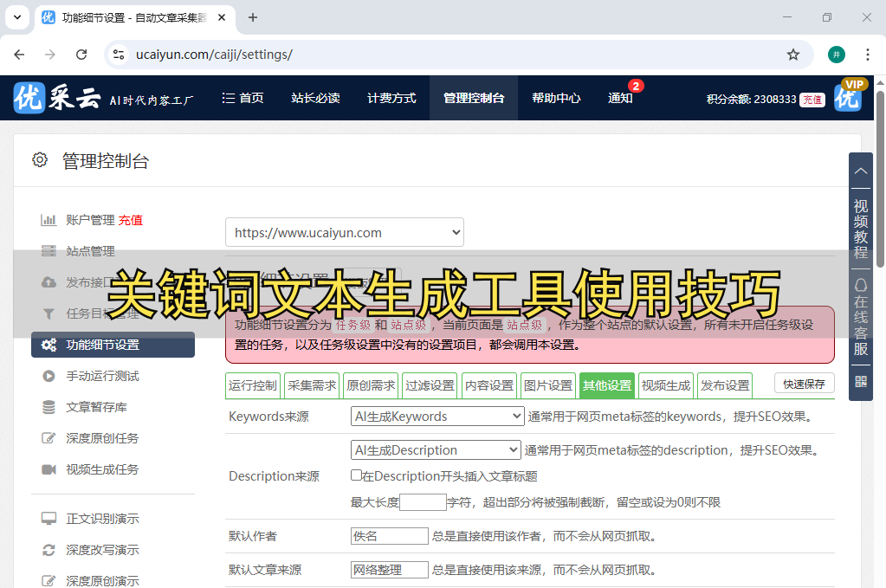Open the site URL dropdown https://www.ucaiyun.com
The width and height of the screenshot is (886, 588).
(345, 232)
